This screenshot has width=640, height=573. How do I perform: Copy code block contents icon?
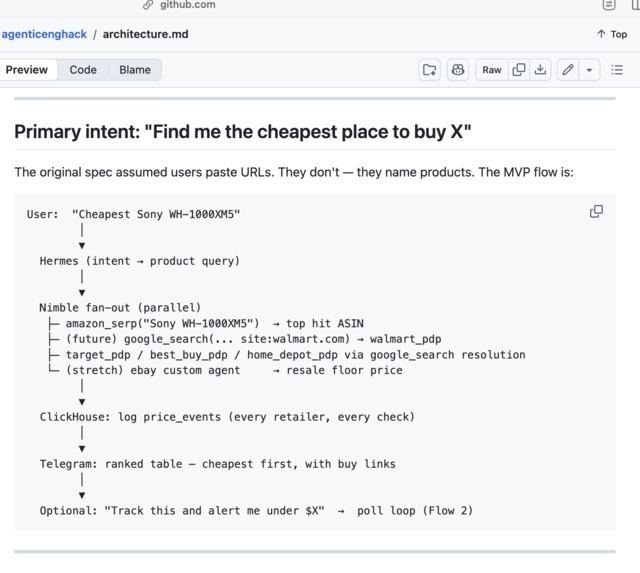point(596,211)
